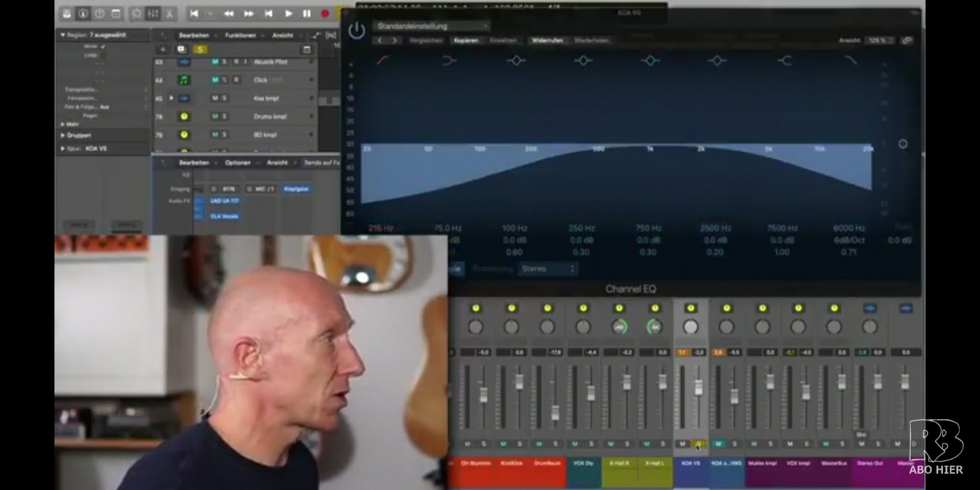
Task: Expand the Spur KOA VS section
Action: (x=63, y=149)
